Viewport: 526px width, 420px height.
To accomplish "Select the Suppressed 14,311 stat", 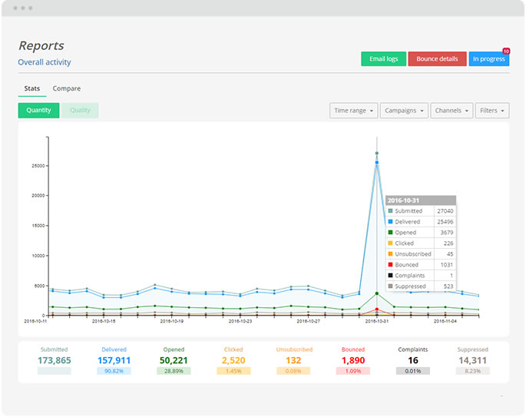I will click(x=472, y=360).
